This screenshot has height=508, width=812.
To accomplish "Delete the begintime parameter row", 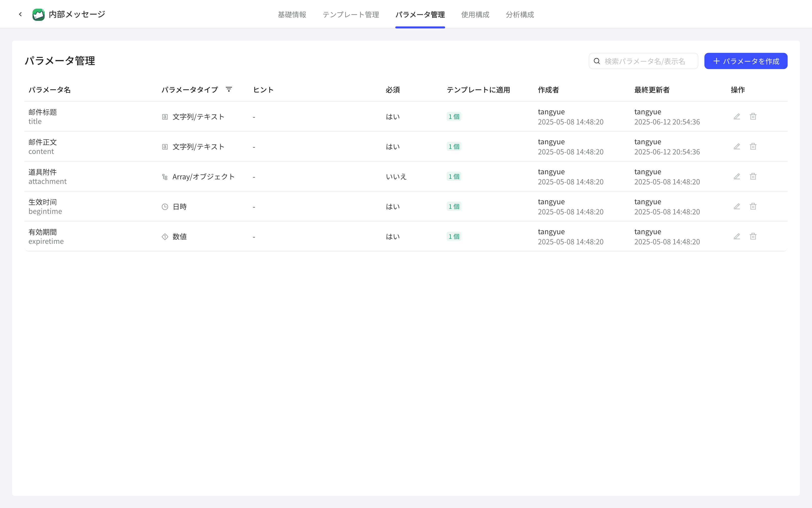I will point(753,206).
